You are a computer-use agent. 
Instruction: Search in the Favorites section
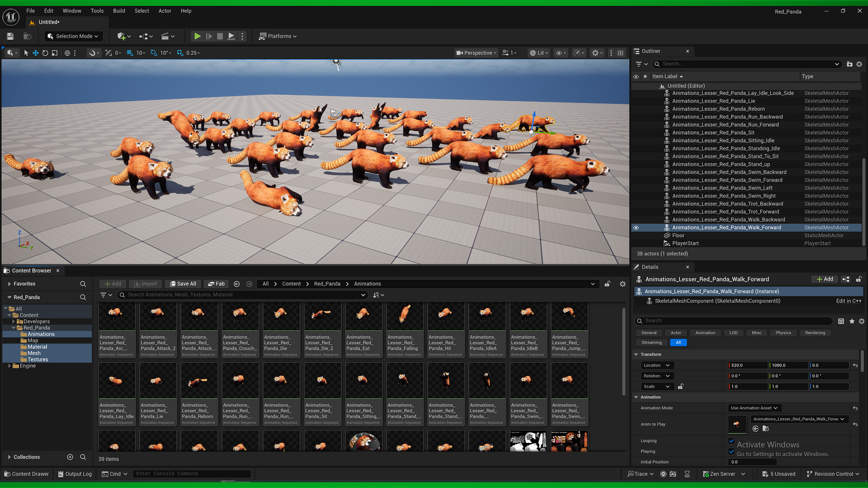(x=83, y=284)
